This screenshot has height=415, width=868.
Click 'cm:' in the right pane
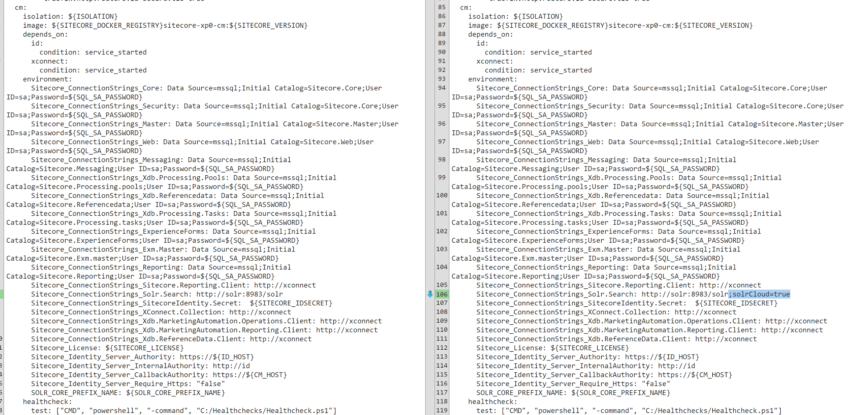point(466,7)
